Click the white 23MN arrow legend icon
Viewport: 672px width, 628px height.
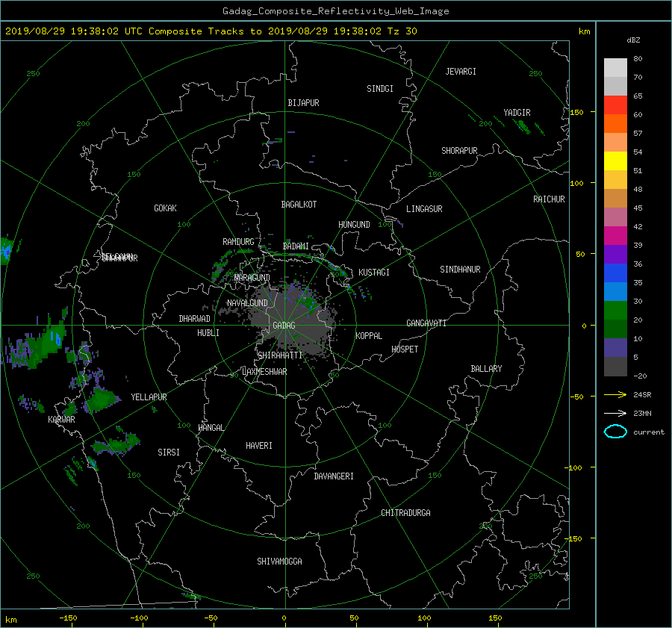(615, 413)
